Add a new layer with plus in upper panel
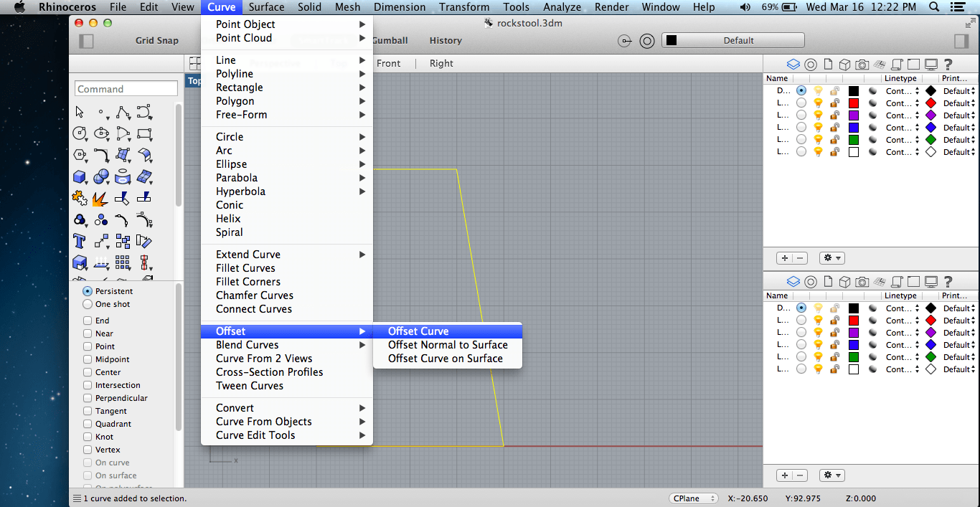The width and height of the screenshot is (980, 507). (x=785, y=258)
